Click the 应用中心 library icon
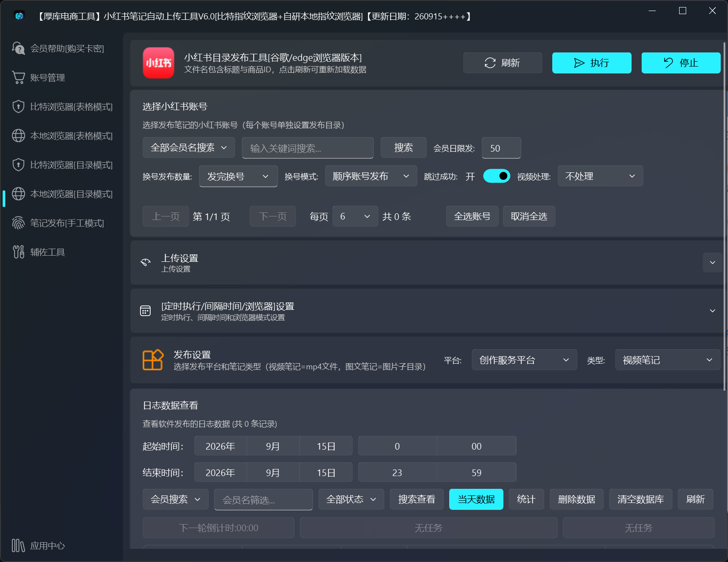The height and width of the screenshot is (562, 728). pos(18,546)
